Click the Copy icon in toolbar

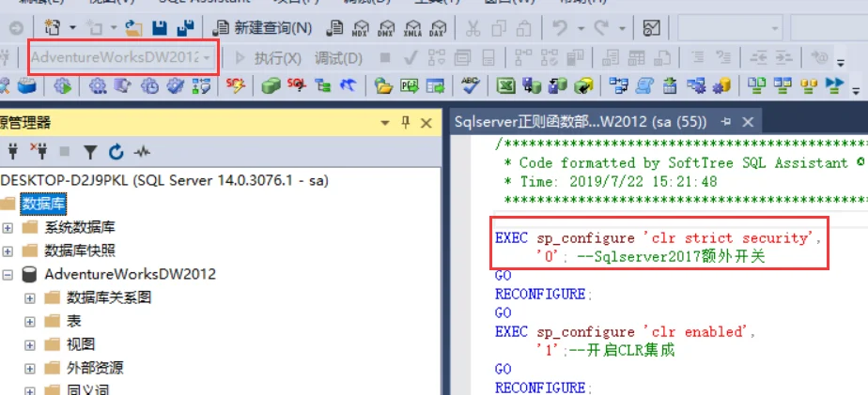click(x=500, y=27)
